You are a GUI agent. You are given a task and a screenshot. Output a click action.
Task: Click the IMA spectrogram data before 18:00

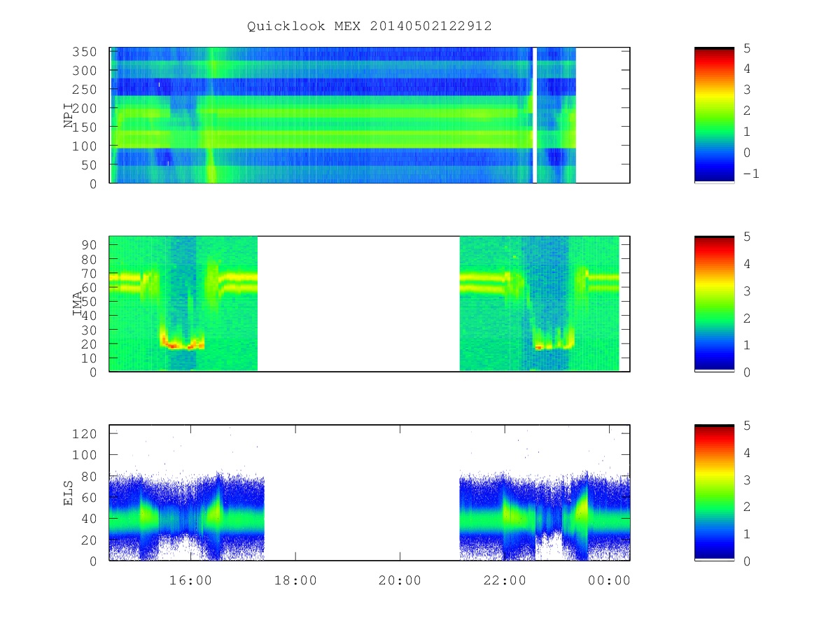pos(183,304)
